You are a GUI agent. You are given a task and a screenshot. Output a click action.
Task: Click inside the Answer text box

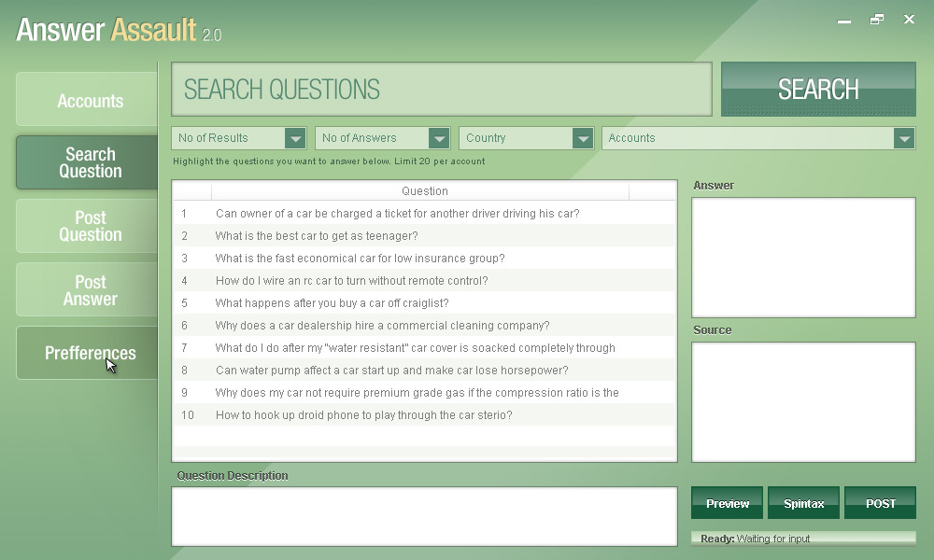(803, 258)
